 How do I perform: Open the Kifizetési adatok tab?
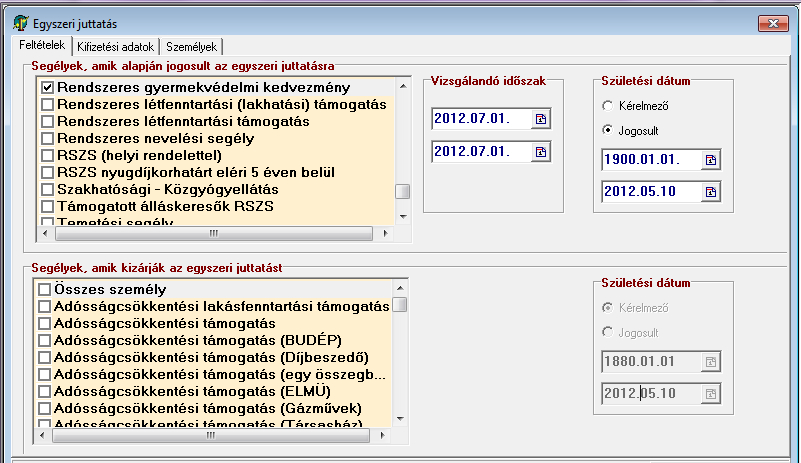tap(115, 47)
